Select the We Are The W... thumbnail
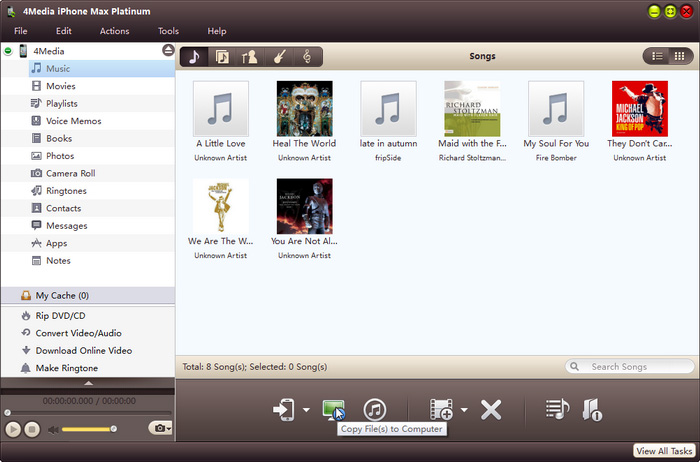 click(x=221, y=206)
